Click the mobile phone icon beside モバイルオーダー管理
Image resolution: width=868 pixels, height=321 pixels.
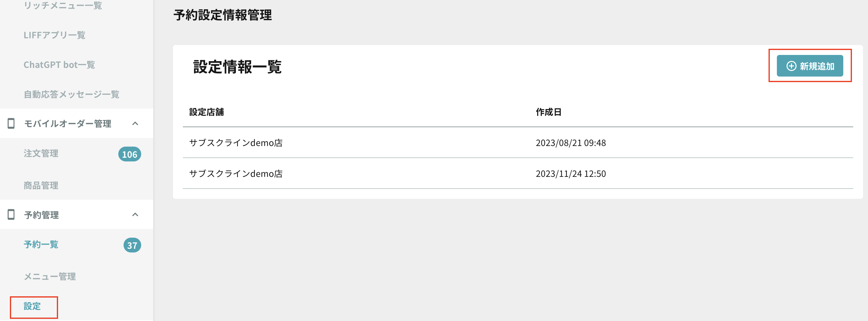[x=11, y=124]
